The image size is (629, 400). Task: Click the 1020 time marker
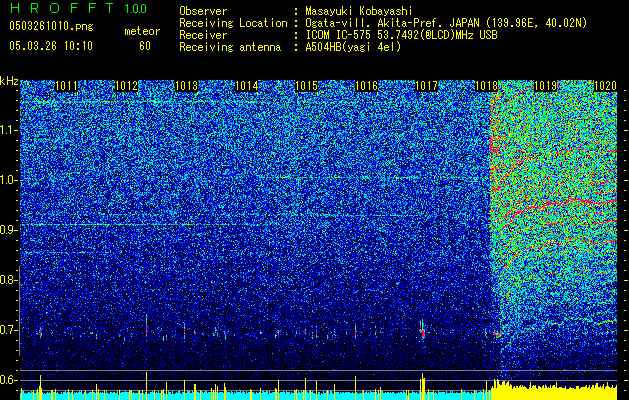coord(605,86)
